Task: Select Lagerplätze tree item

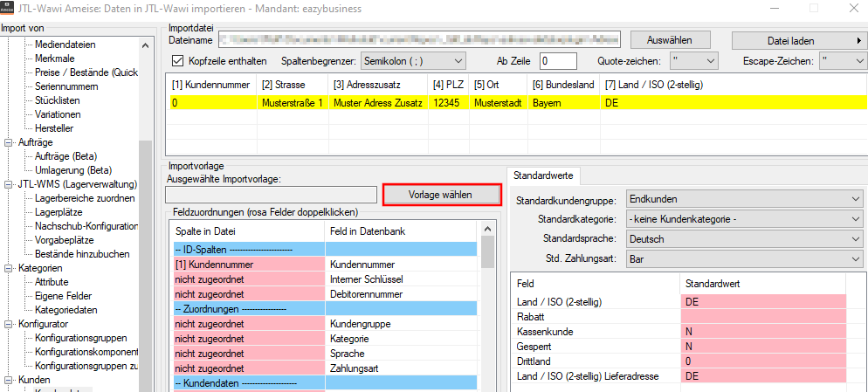Action: tap(59, 212)
